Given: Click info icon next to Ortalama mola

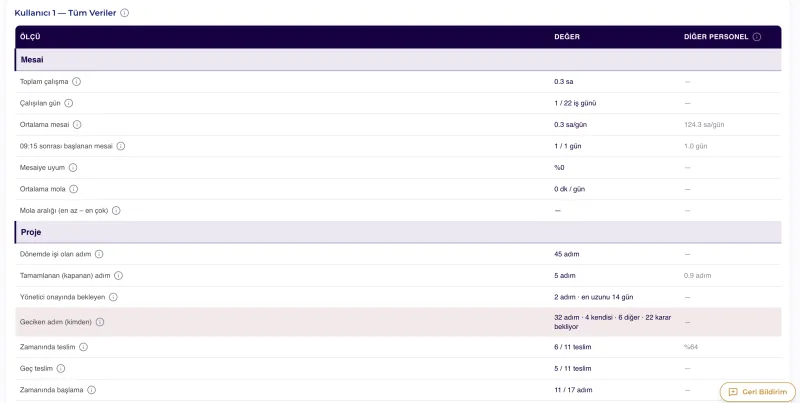Looking at the screenshot, I should (73, 189).
